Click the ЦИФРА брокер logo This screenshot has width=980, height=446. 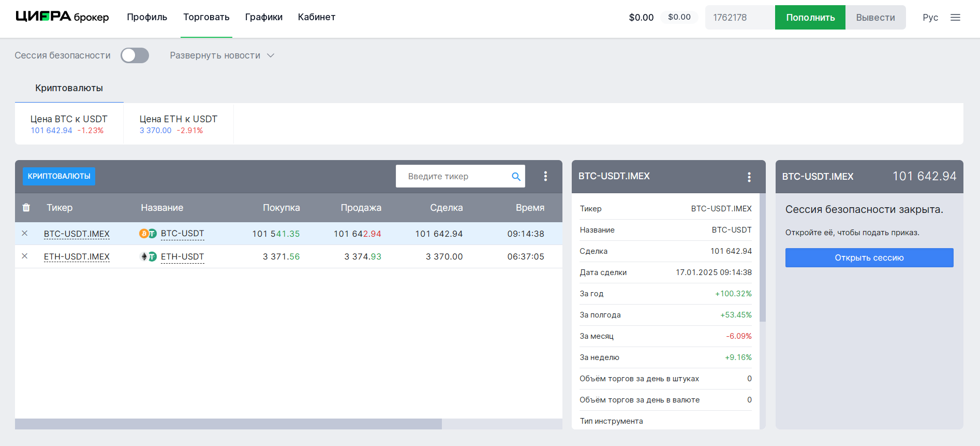point(62,17)
